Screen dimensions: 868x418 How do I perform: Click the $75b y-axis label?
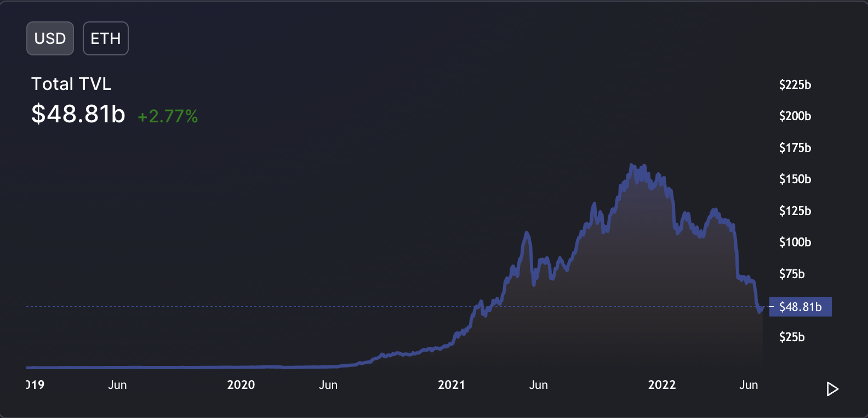click(792, 274)
